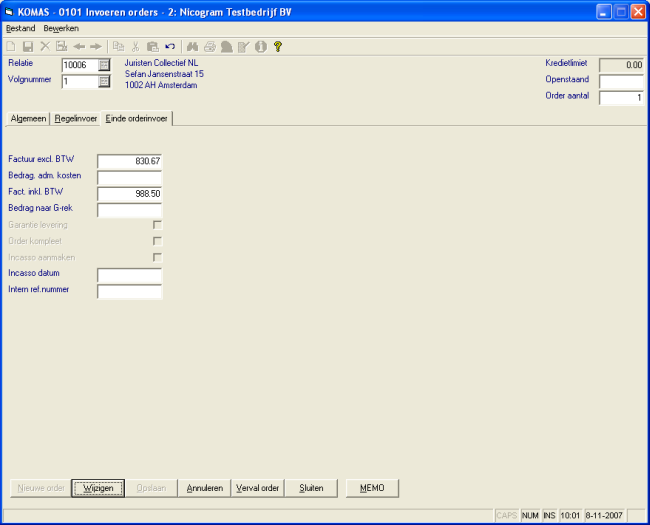This screenshot has height=525, width=650.
Task: Click the Kredietlimiet value field
Action: [x=621, y=65]
